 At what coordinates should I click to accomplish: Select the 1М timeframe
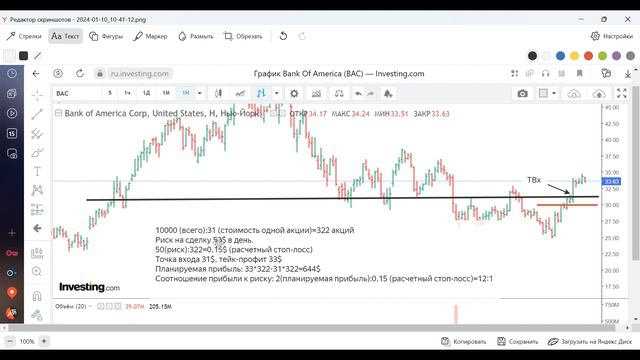(166, 93)
